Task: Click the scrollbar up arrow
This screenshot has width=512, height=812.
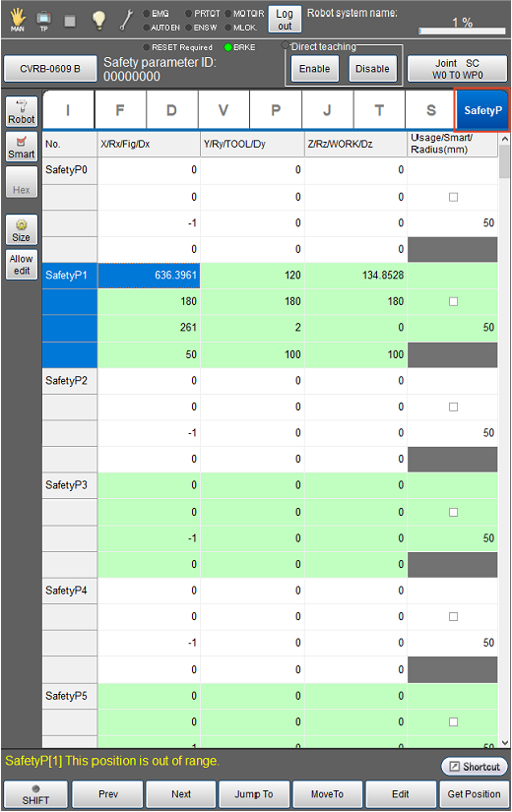Action: [505, 139]
